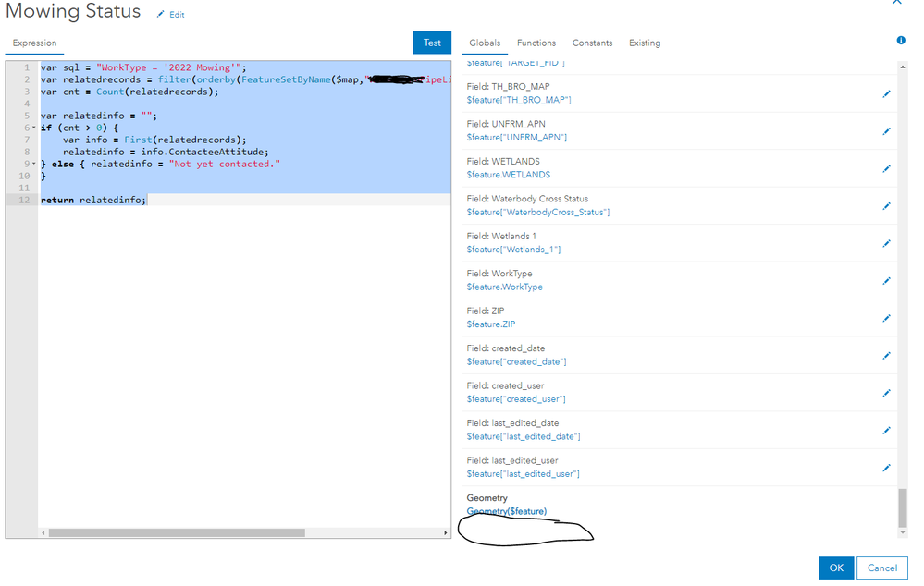Click the Globals list scroll up arrow
The width and height of the screenshot is (924, 586).
[902, 67]
